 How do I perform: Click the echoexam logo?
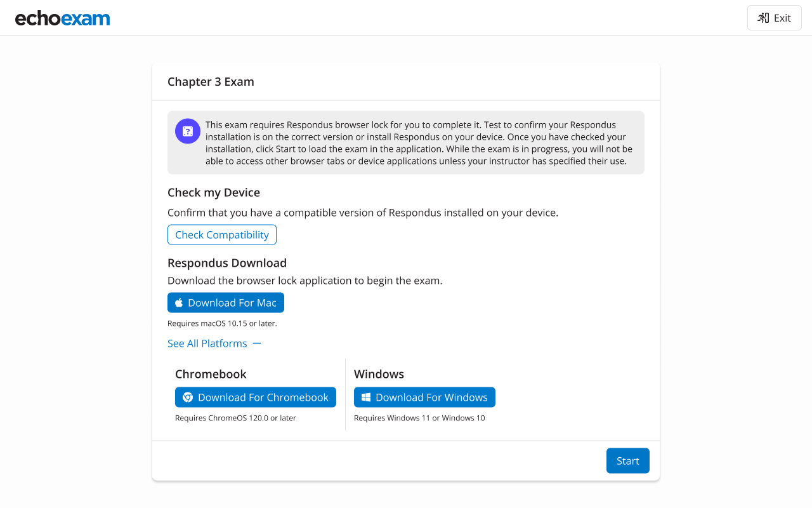(x=62, y=18)
